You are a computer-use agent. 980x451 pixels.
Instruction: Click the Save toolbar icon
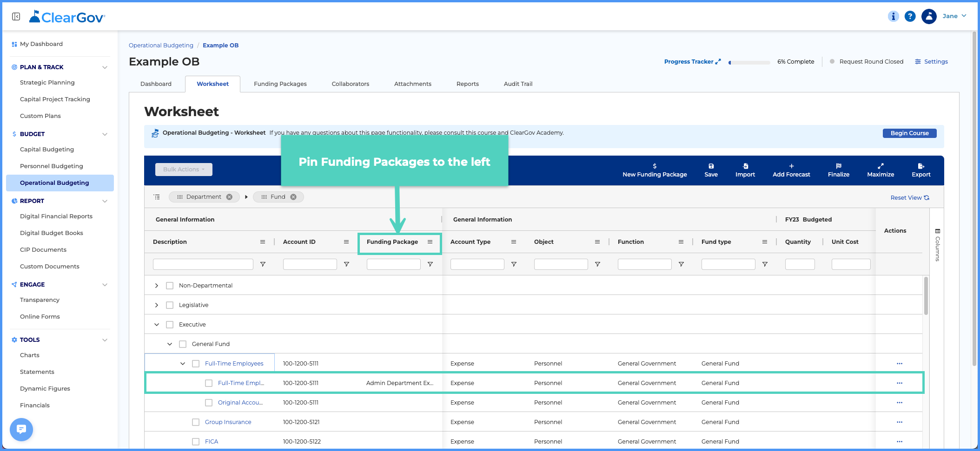click(711, 166)
